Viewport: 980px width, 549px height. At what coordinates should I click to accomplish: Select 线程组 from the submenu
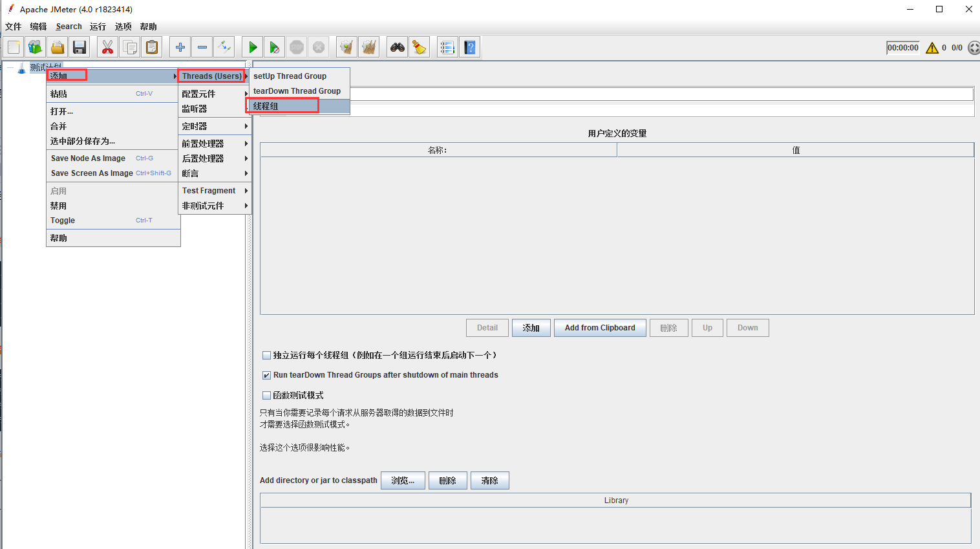pyautogui.click(x=299, y=106)
